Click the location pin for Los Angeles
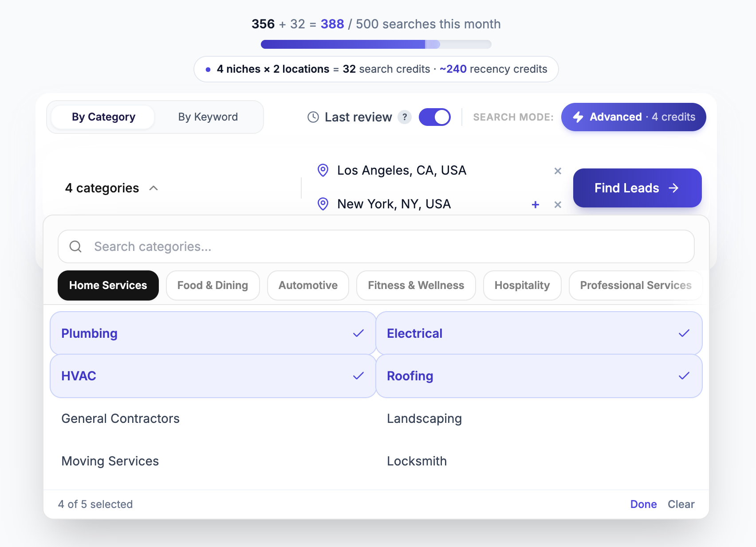 323,170
